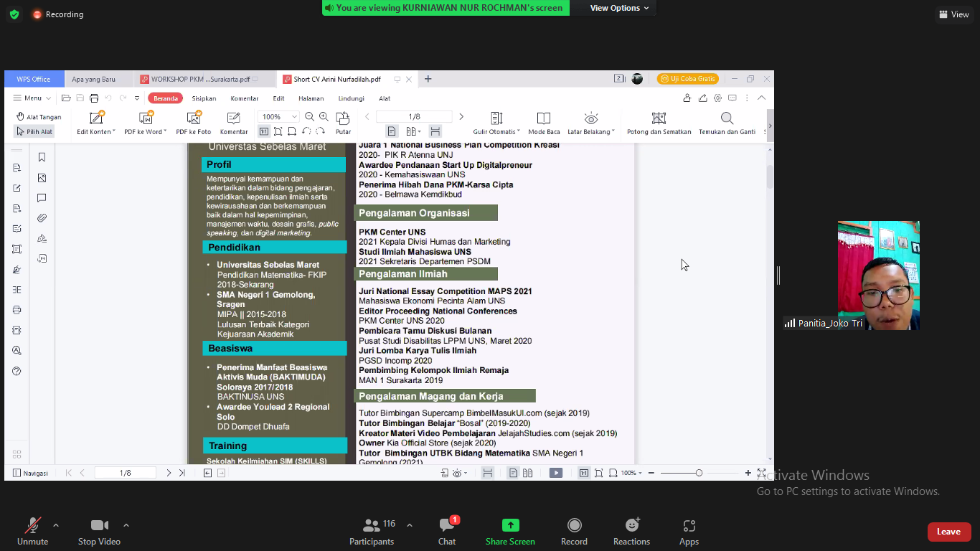Image resolution: width=980 pixels, height=551 pixels.
Task: Click the Temukan dan Ganti search icon
Action: click(727, 118)
